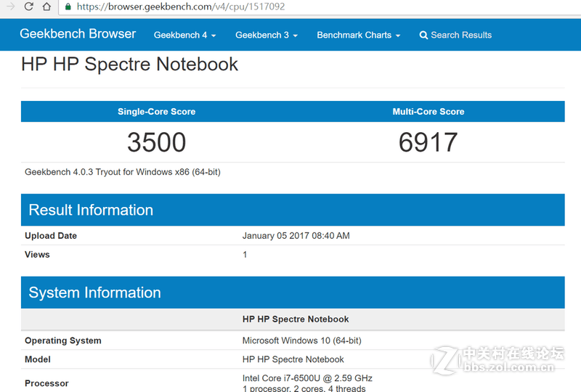Open the Geekbench Browser home link

(78, 33)
